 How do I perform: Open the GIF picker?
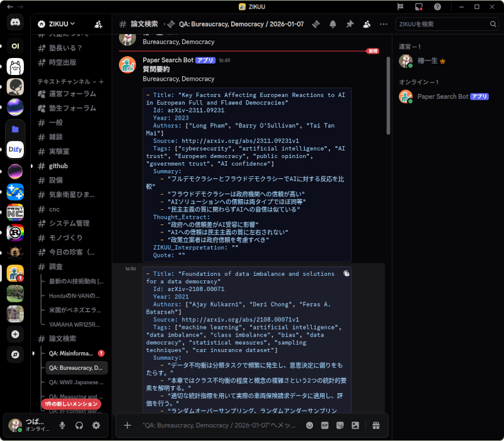325,425
